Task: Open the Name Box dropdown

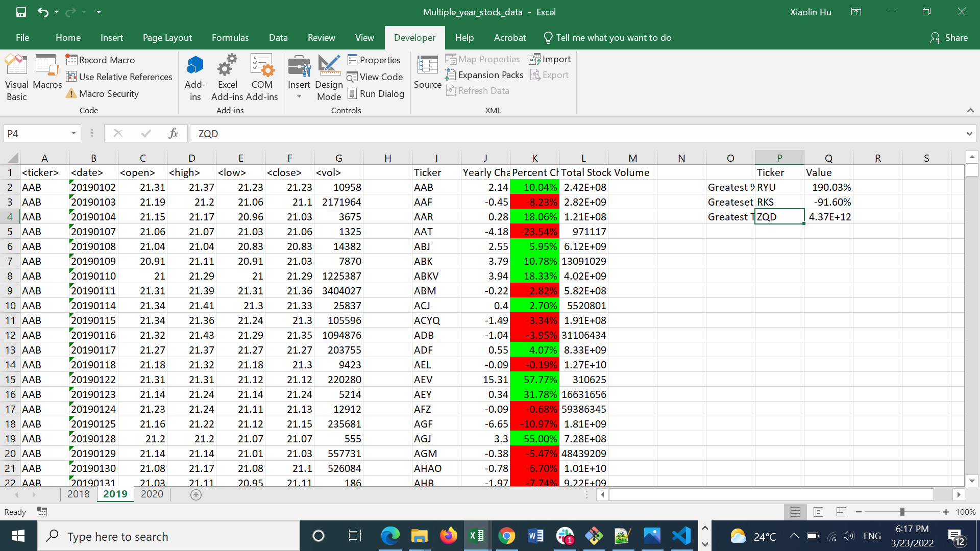Action: point(73,134)
